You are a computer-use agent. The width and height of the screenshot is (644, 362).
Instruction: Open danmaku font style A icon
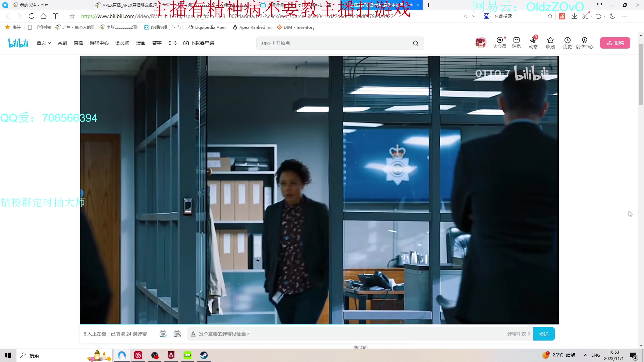[193, 334]
